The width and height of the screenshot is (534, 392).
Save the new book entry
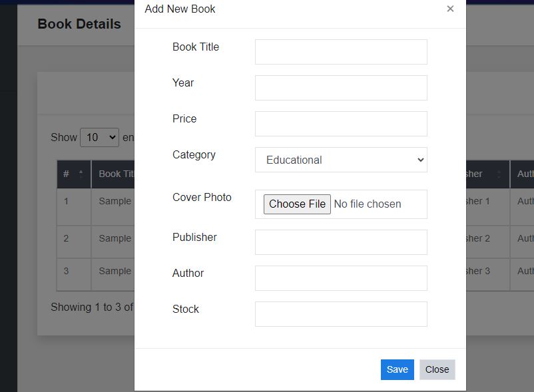point(397,369)
